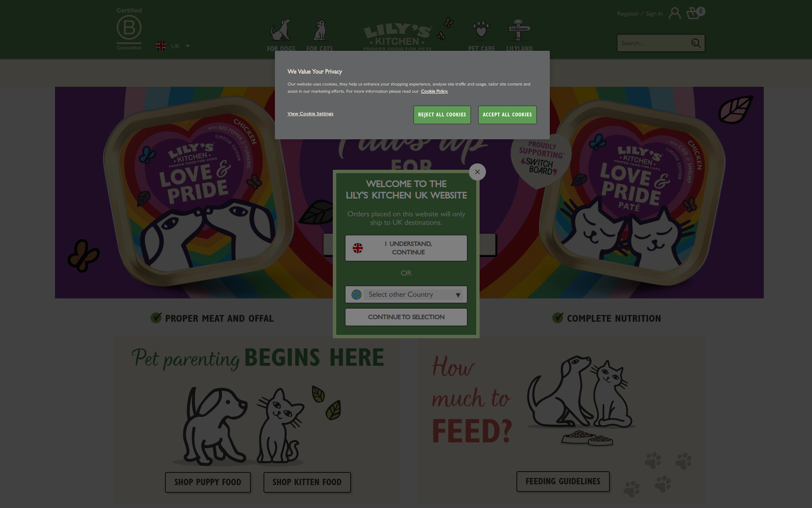
Task: Open the Select other Country dropdown
Action: (x=406, y=295)
